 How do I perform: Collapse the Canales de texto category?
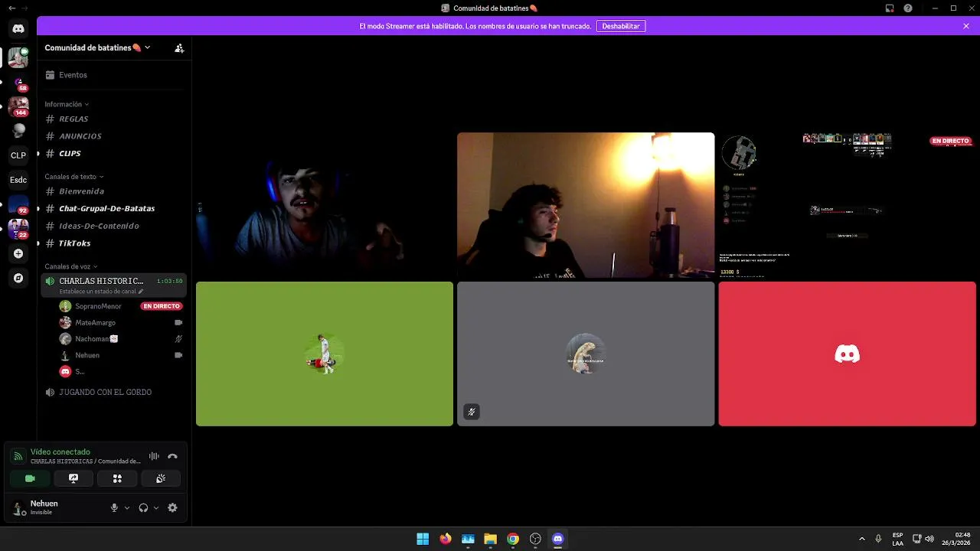tap(74, 177)
